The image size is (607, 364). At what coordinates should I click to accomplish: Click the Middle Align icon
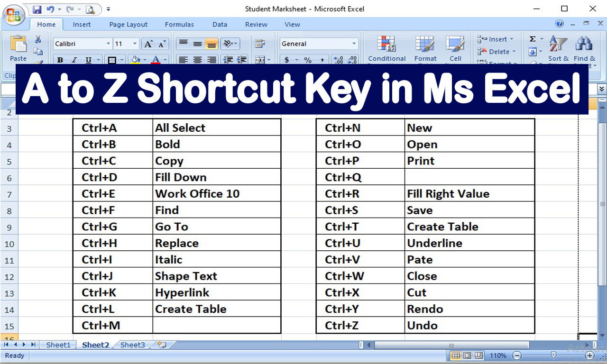198,44
